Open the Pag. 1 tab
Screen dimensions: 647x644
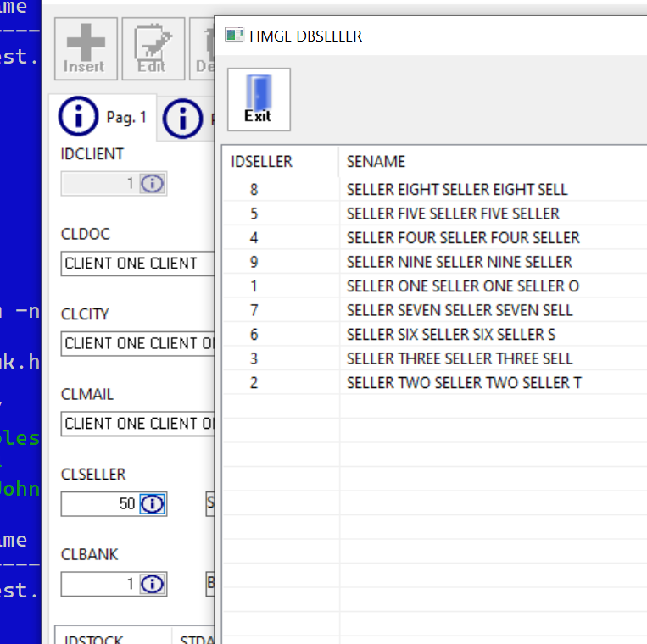103,117
